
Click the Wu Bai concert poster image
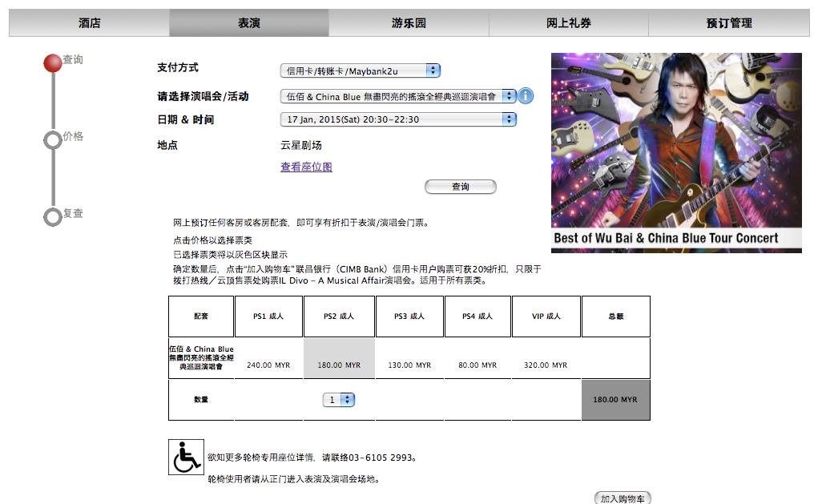pos(676,152)
